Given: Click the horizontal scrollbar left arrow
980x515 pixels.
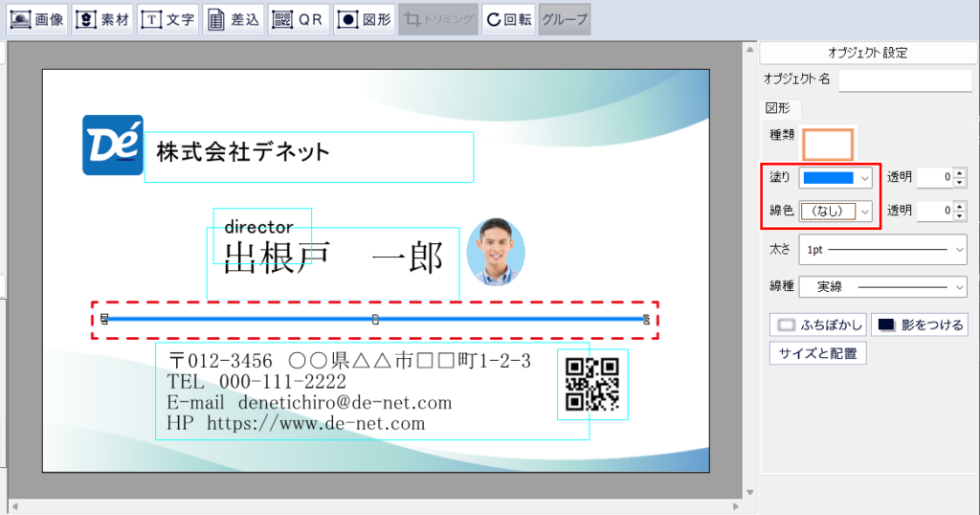Looking at the screenshot, I should coord(15,506).
